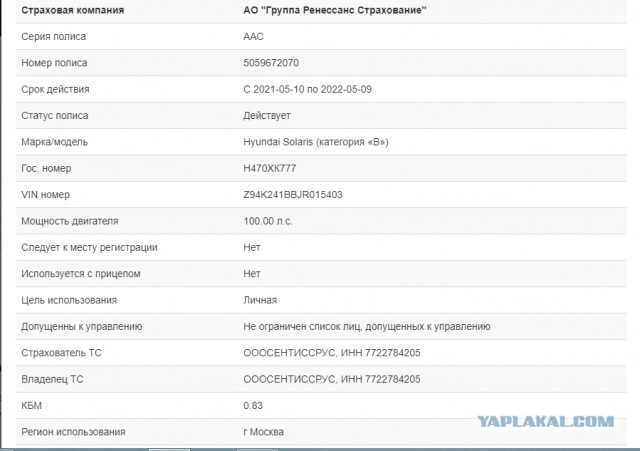Viewport: 640px width, 451px height.
Task: Click the model value 'Hyundai Solaris (категория «B»)'
Action: [316, 142]
